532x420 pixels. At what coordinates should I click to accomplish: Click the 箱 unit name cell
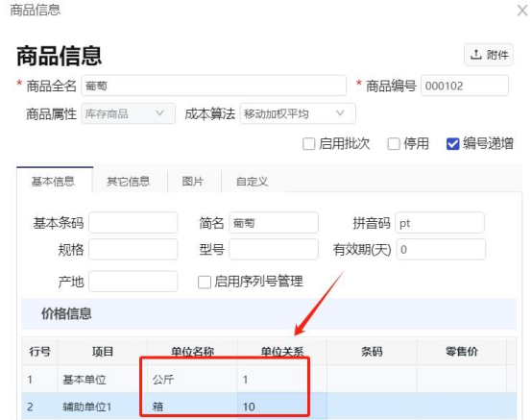click(x=192, y=407)
